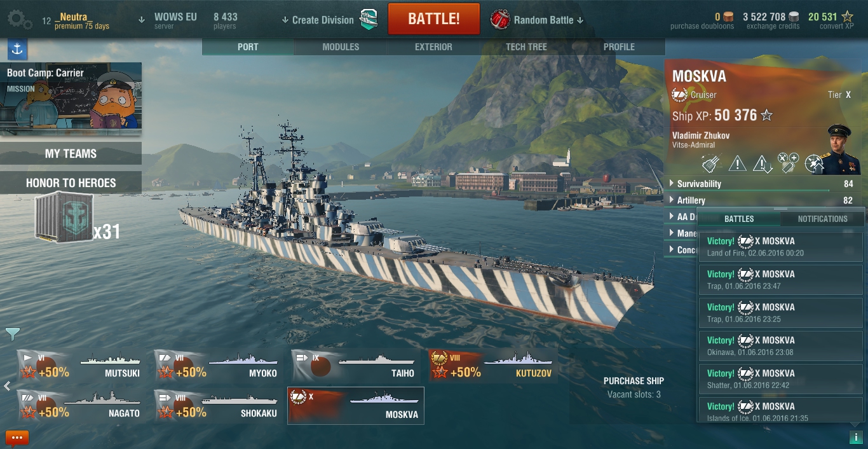
Task: Click the info icon bottom right
Action: click(856, 437)
